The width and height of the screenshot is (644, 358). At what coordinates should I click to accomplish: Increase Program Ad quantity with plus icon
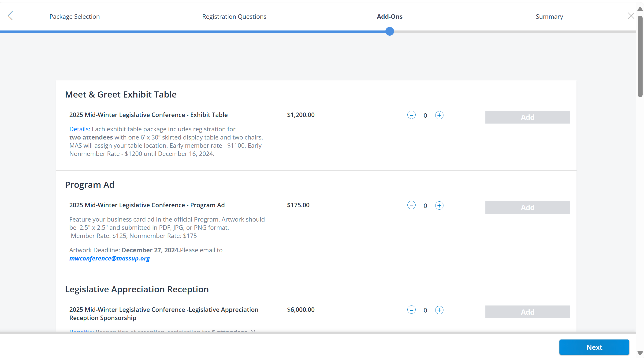pyautogui.click(x=439, y=206)
